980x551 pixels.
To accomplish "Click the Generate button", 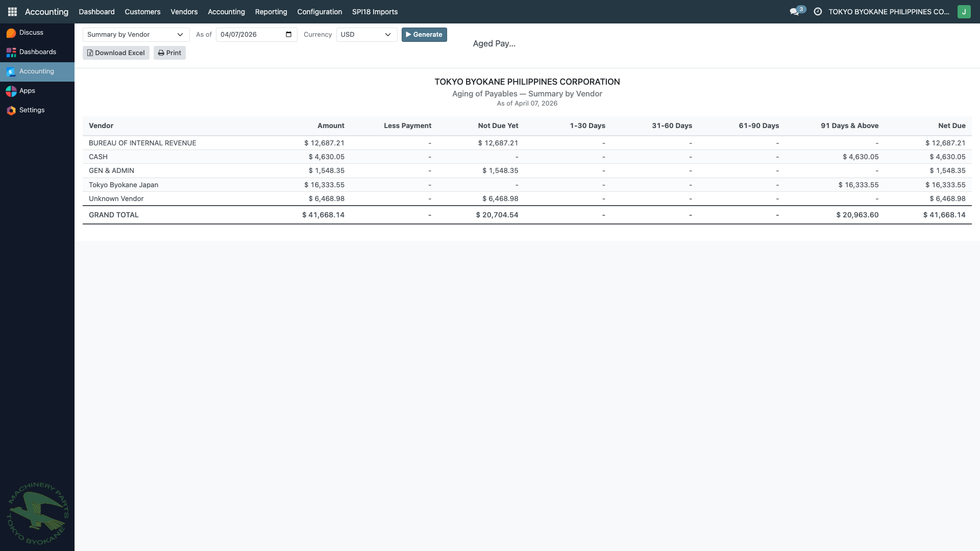I will coord(424,35).
